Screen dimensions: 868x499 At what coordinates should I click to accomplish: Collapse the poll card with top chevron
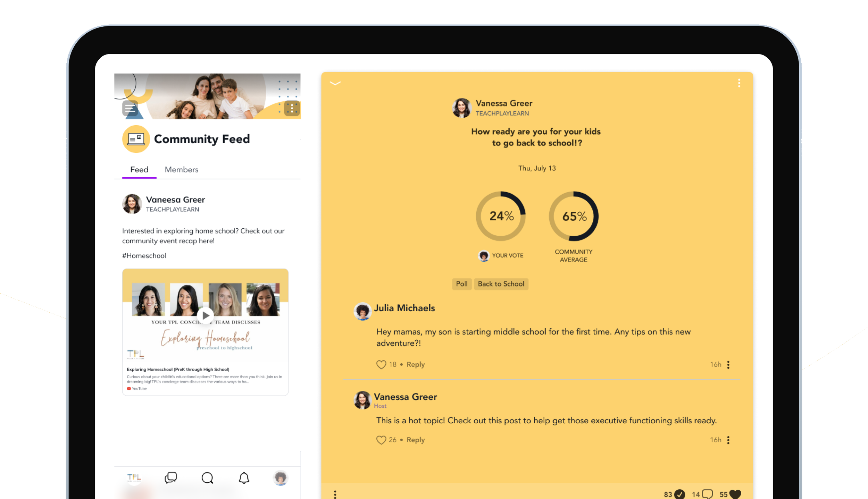335,83
